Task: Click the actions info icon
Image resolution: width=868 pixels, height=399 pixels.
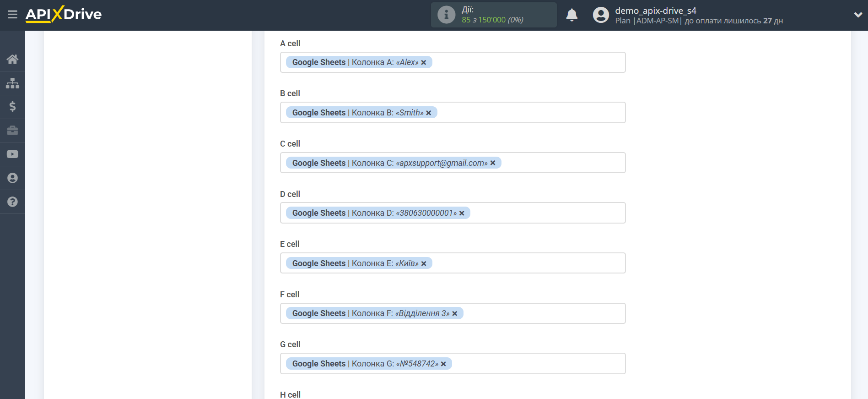Action: coord(446,15)
